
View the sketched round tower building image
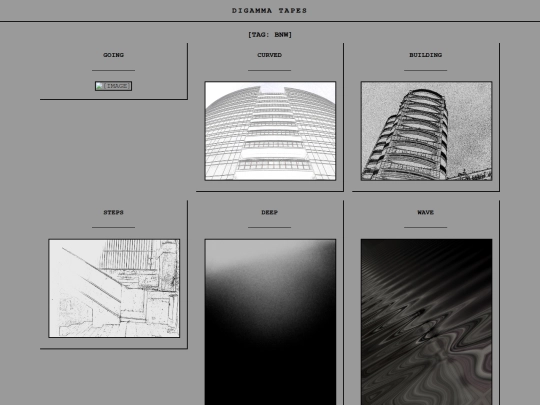[426, 131]
